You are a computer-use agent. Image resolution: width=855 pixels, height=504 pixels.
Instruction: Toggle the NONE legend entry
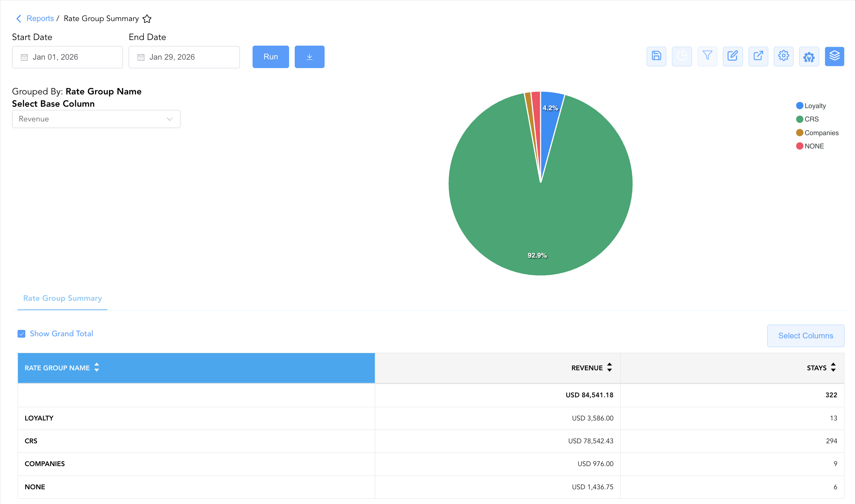pos(810,146)
